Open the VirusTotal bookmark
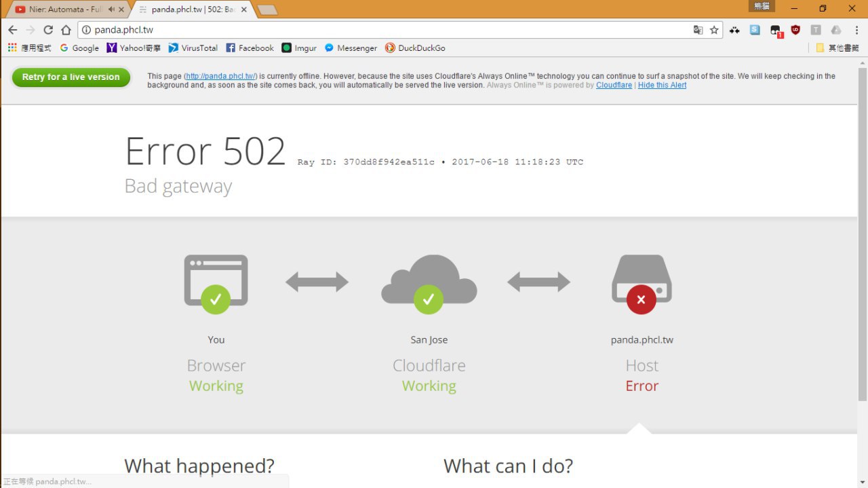 click(193, 48)
